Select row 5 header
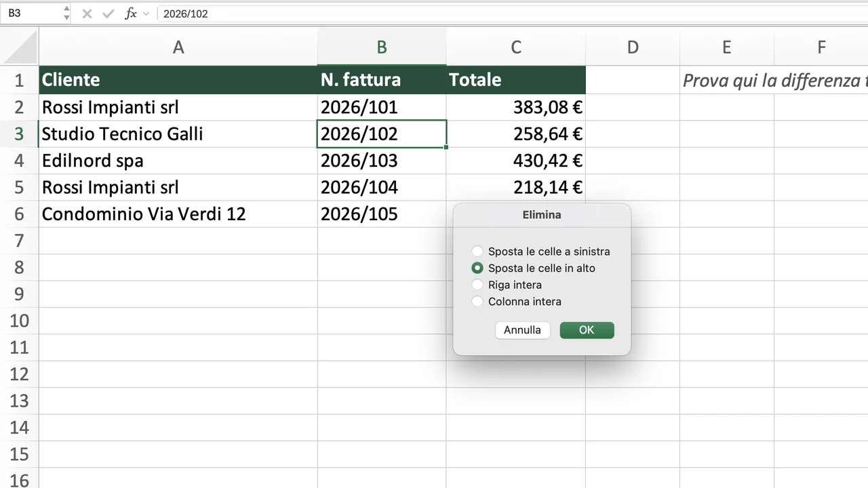 click(19, 187)
